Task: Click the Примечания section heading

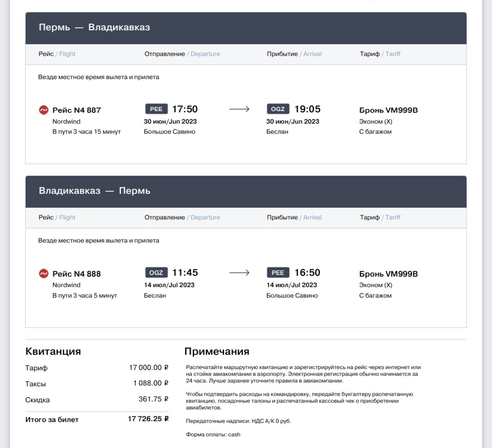Action: tap(217, 351)
